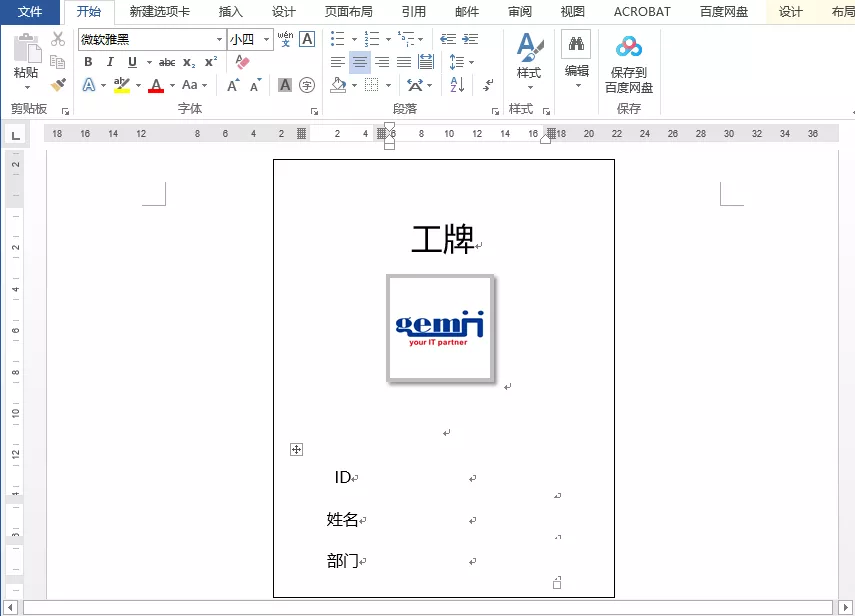Open the 小四 font size dropdown

click(x=265, y=40)
